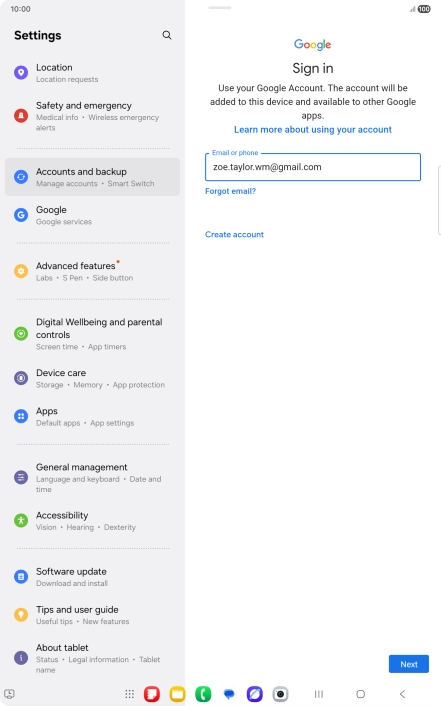The image size is (441, 706).
Task: Focus the Email or phone field
Action: pyautogui.click(x=313, y=167)
